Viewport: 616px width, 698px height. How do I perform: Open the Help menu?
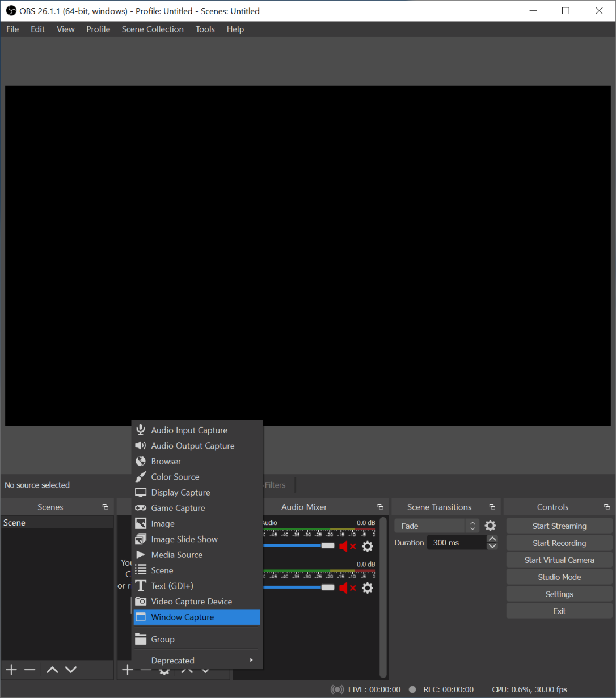(x=235, y=29)
